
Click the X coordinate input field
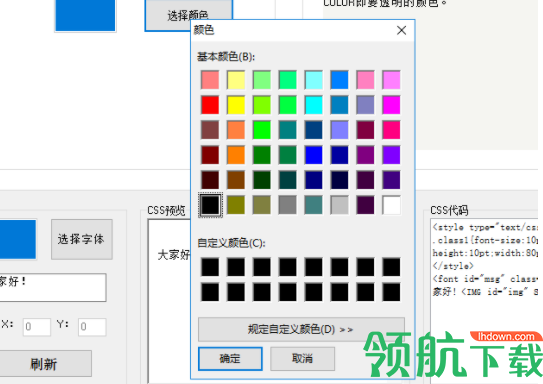coord(37,327)
